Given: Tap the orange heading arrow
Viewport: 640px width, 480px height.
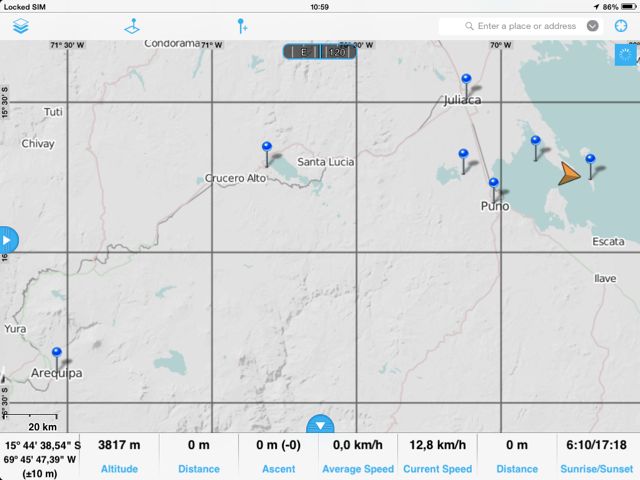Looking at the screenshot, I should (x=568, y=174).
